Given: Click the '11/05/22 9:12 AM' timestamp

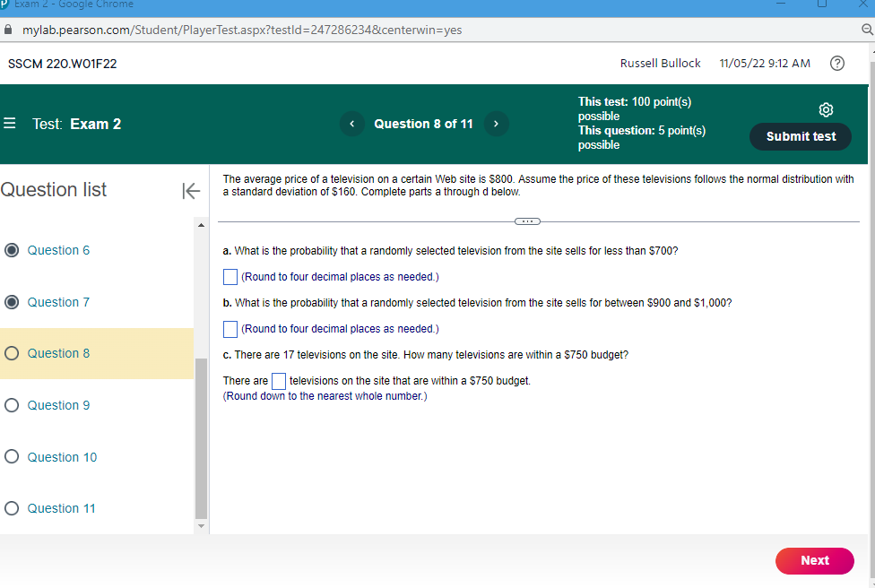Looking at the screenshot, I should coord(765,63).
